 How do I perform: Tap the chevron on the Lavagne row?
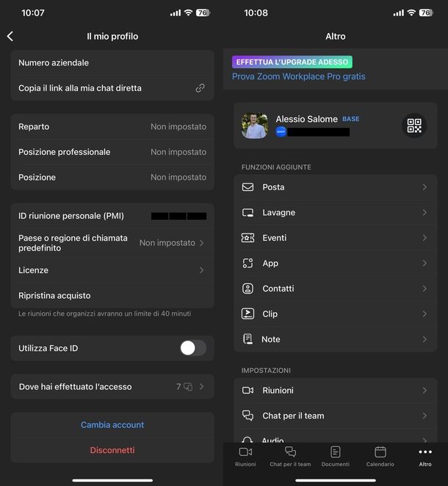coord(424,213)
